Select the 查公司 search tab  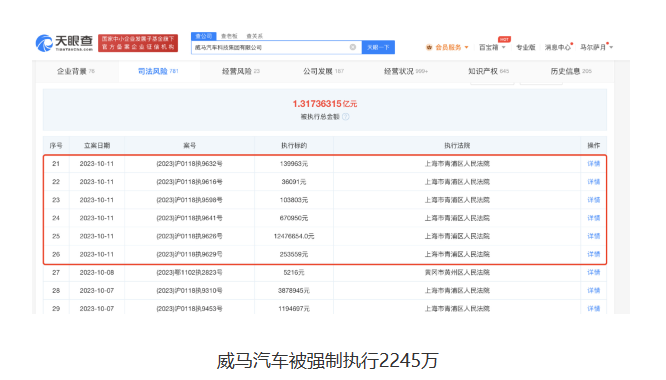(x=203, y=36)
